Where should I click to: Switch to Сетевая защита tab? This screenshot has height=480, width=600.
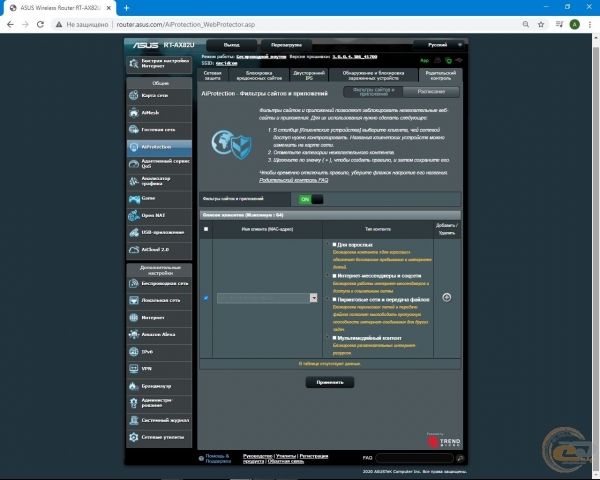212,75
